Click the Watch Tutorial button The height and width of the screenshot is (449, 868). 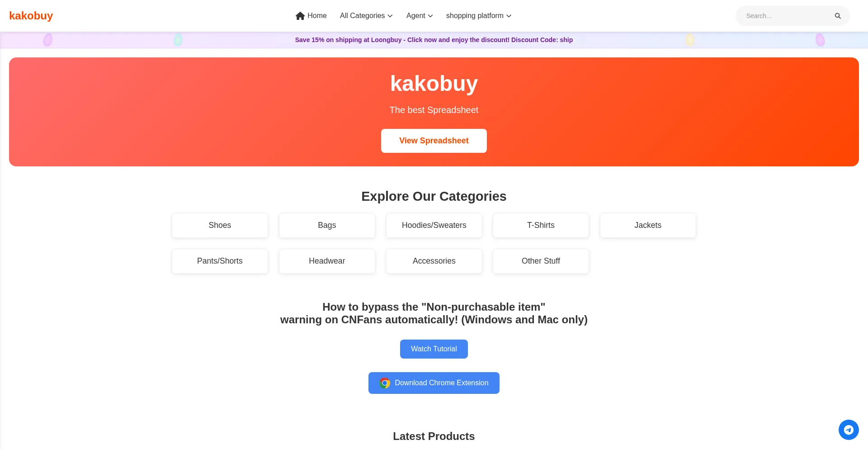click(434, 349)
